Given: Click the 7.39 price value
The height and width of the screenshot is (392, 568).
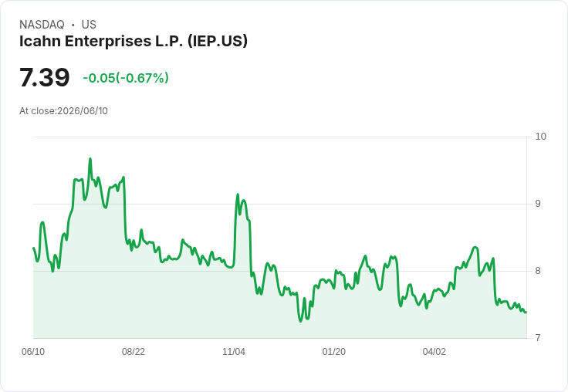Looking at the screenshot, I should pyautogui.click(x=44, y=77).
